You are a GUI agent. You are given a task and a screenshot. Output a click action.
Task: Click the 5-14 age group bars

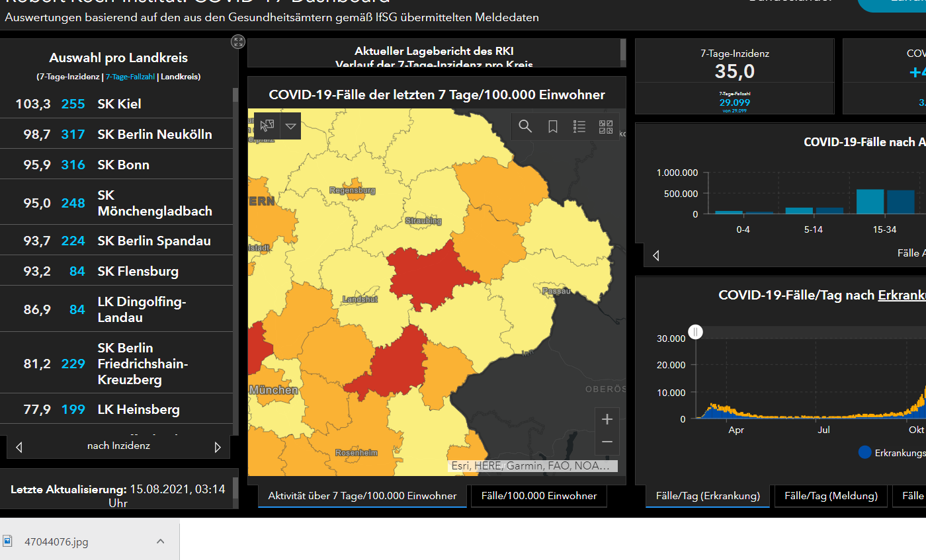pos(814,210)
